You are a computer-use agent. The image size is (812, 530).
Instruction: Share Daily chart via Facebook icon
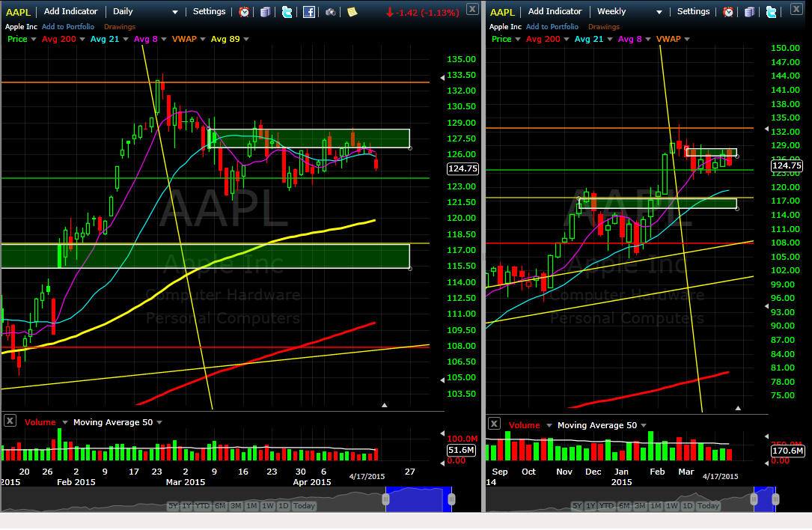tap(308, 12)
